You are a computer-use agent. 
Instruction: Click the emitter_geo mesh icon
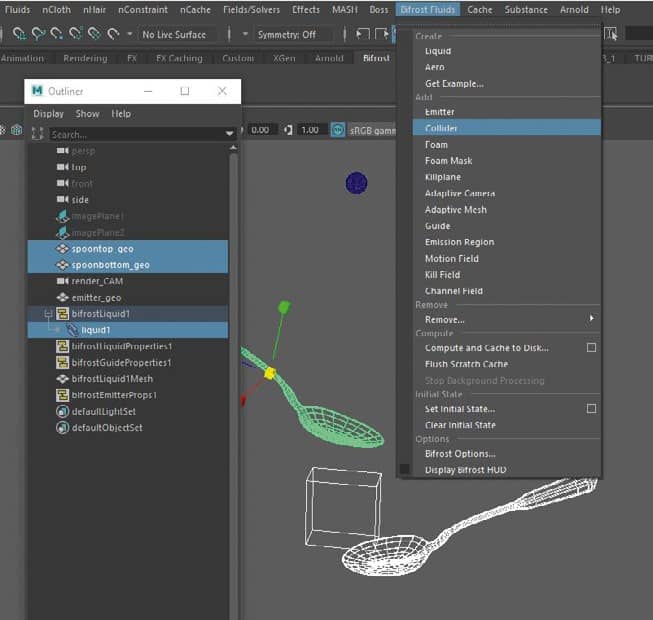[62, 298]
